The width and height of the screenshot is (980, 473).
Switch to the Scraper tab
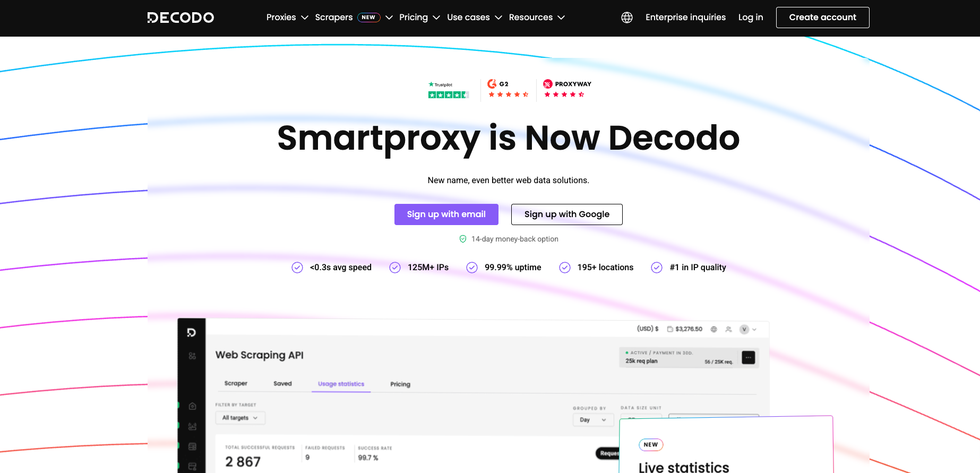tap(236, 383)
